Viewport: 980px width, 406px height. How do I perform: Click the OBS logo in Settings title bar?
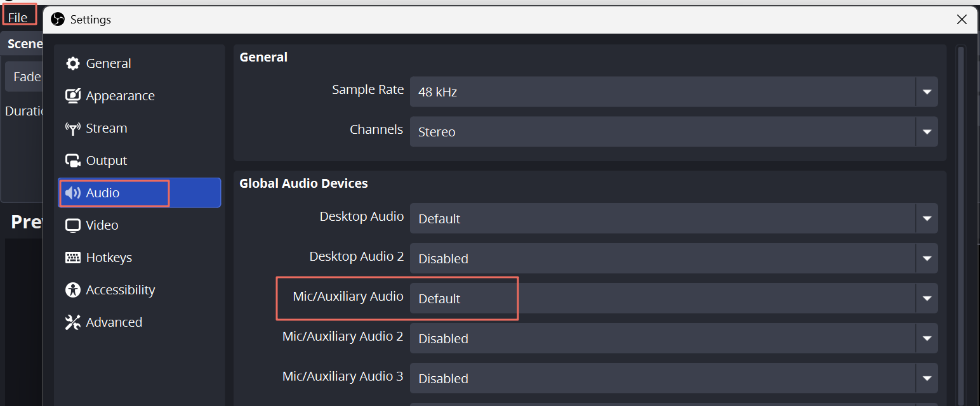[x=58, y=20]
